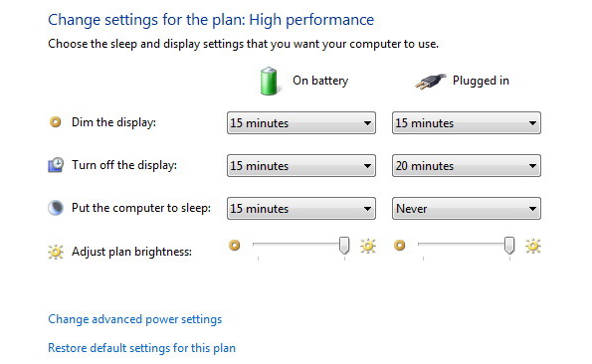This screenshot has height=364, width=592.
Task: Click the bright sun icon under On battery
Action: pyautogui.click(x=368, y=246)
